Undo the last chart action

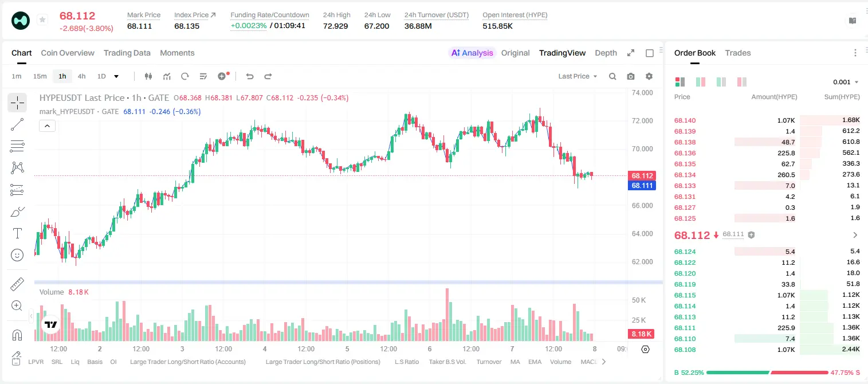click(x=250, y=76)
